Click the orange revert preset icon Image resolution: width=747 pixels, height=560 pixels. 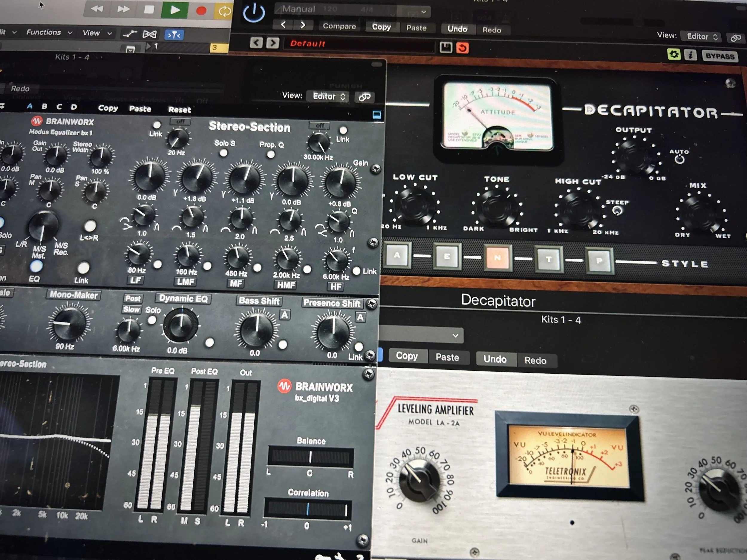[462, 48]
